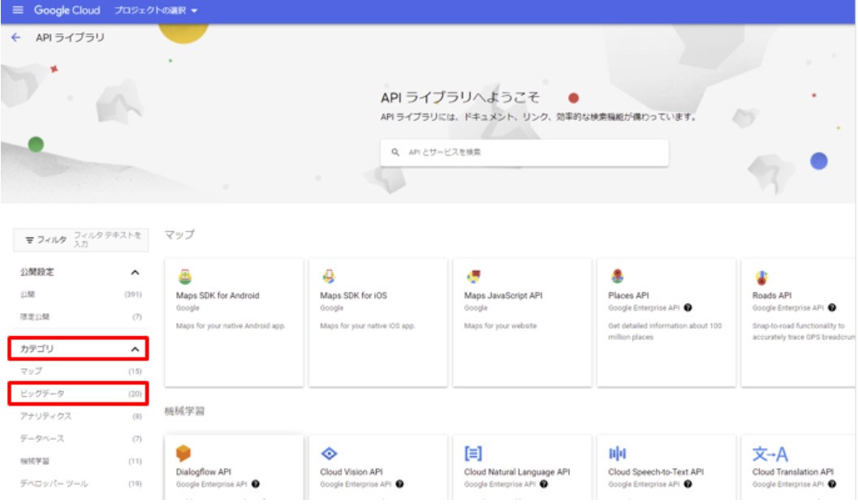Select the デベロッパー ツール category filter

80,484
